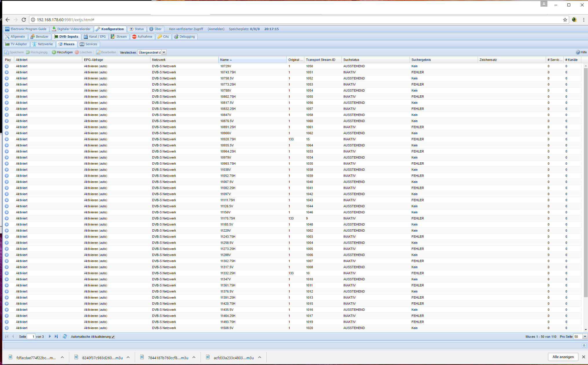The width and height of the screenshot is (588, 365).
Task: Select the row with stream ID 1064
Action: pyautogui.click(x=293, y=145)
